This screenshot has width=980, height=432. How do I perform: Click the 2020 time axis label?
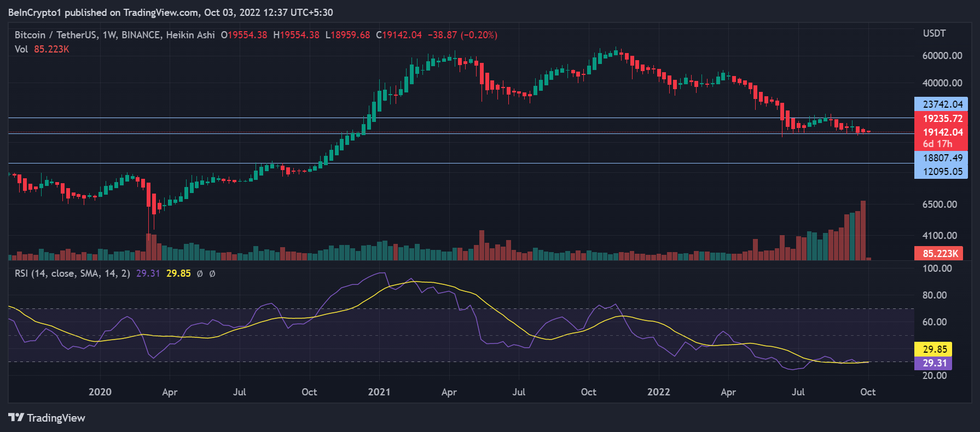100,392
